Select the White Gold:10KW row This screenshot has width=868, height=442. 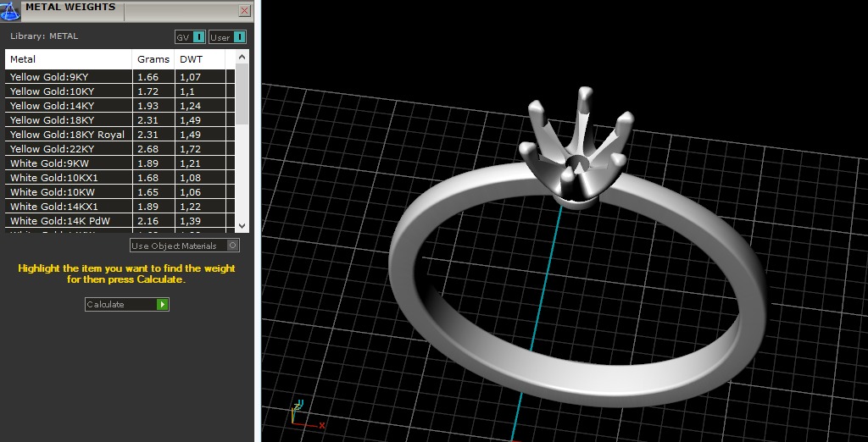tap(120, 192)
